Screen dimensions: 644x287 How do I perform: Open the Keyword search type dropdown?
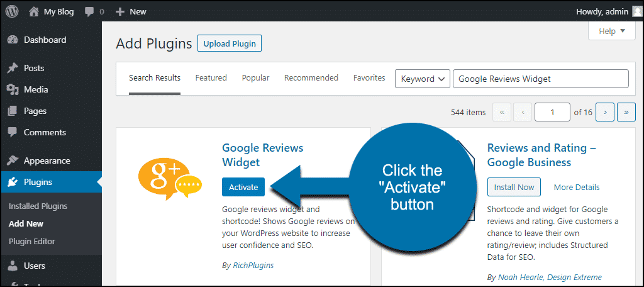(422, 79)
